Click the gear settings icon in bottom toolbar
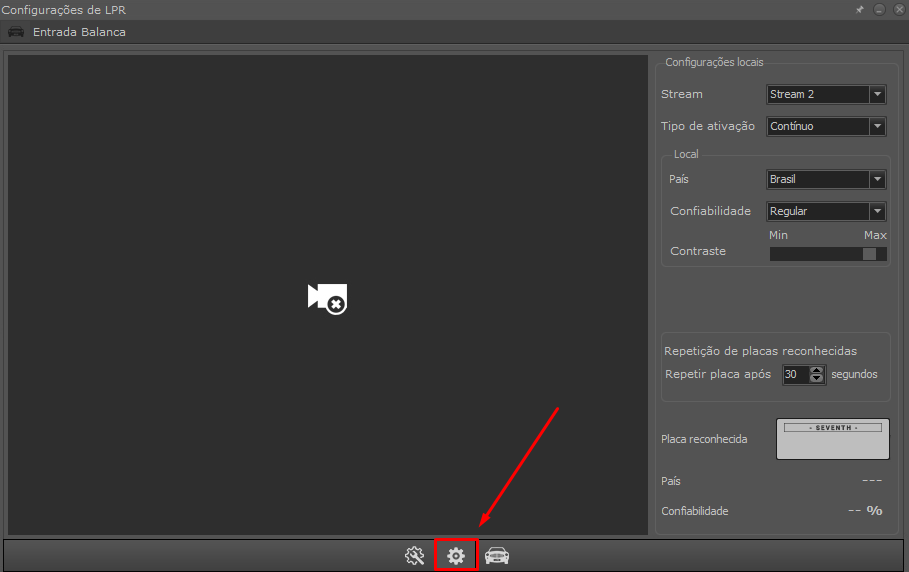909x572 pixels. coord(456,555)
